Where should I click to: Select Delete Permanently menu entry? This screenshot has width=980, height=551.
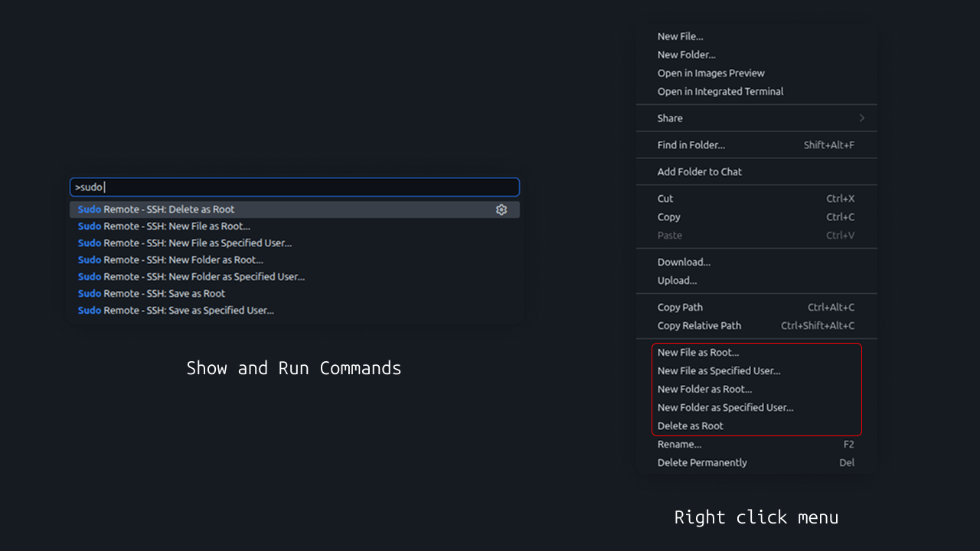click(x=756, y=463)
